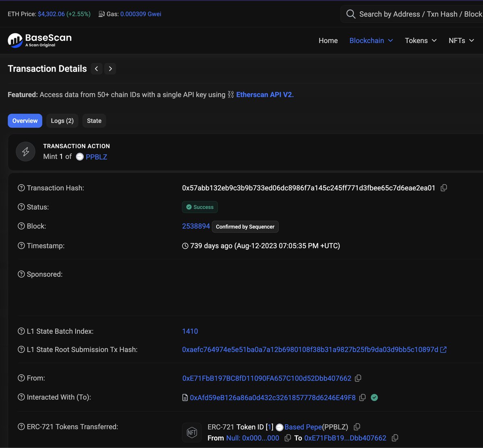Open the From address 0xE71FbB197BC8
This screenshot has height=448, width=483.
click(x=267, y=378)
